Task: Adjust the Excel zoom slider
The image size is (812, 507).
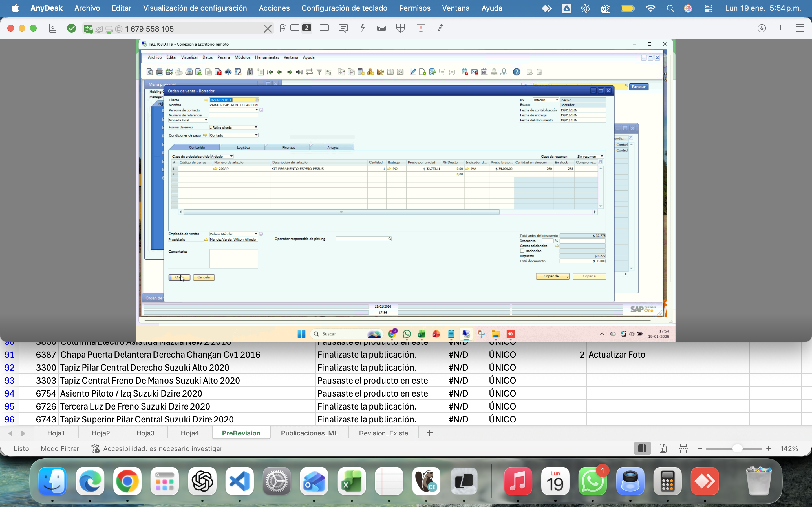Action: pyautogui.click(x=737, y=449)
